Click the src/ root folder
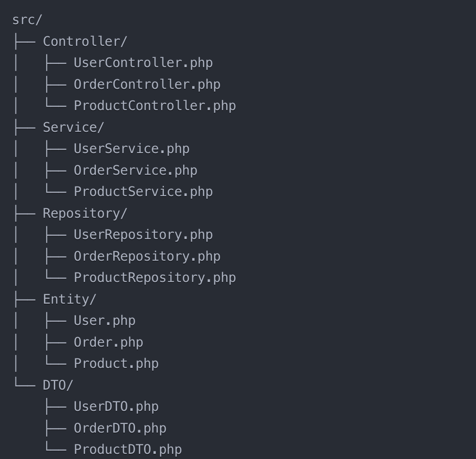The image size is (476, 459). click(27, 20)
